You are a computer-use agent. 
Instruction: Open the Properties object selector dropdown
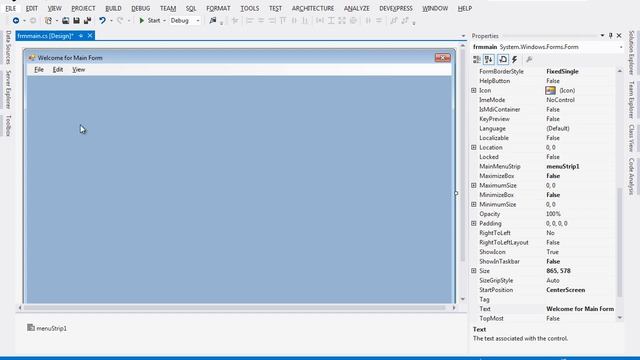pyautogui.click(x=621, y=47)
